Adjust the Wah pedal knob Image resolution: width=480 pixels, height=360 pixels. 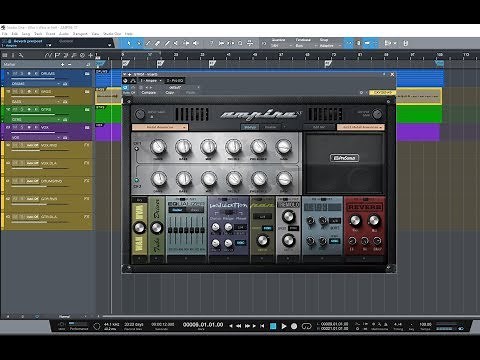tap(139, 228)
